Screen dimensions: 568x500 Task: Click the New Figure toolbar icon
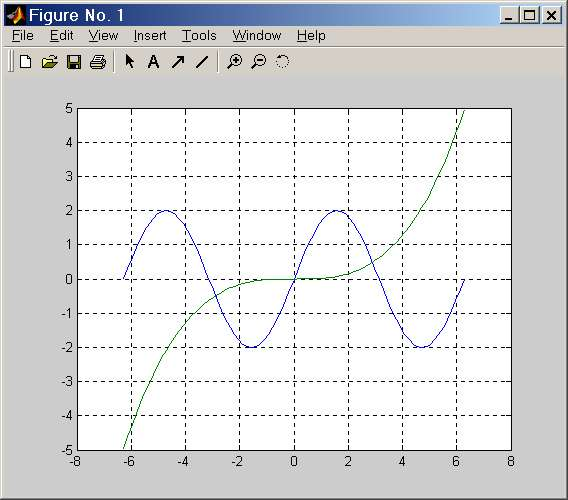point(25,62)
